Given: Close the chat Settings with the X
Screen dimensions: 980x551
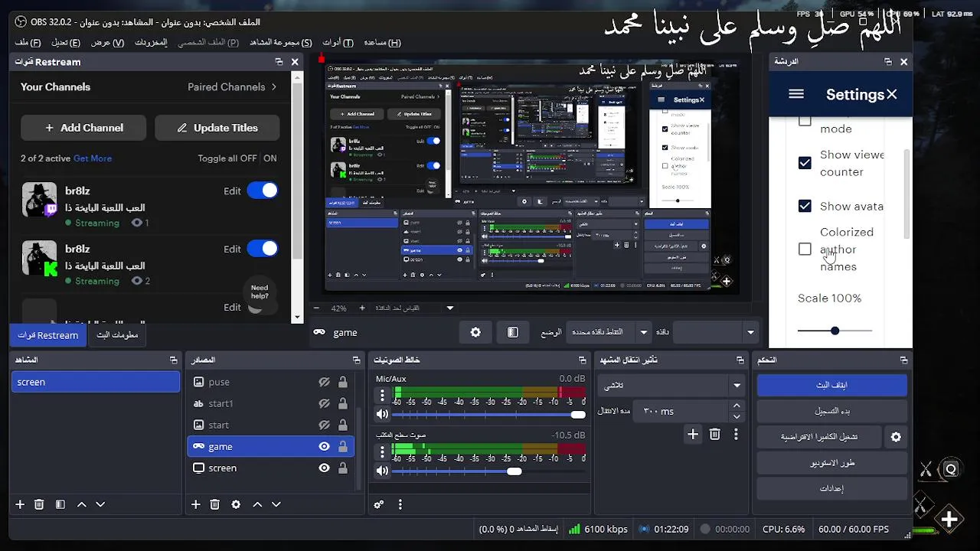Looking at the screenshot, I should tap(892, 94).
